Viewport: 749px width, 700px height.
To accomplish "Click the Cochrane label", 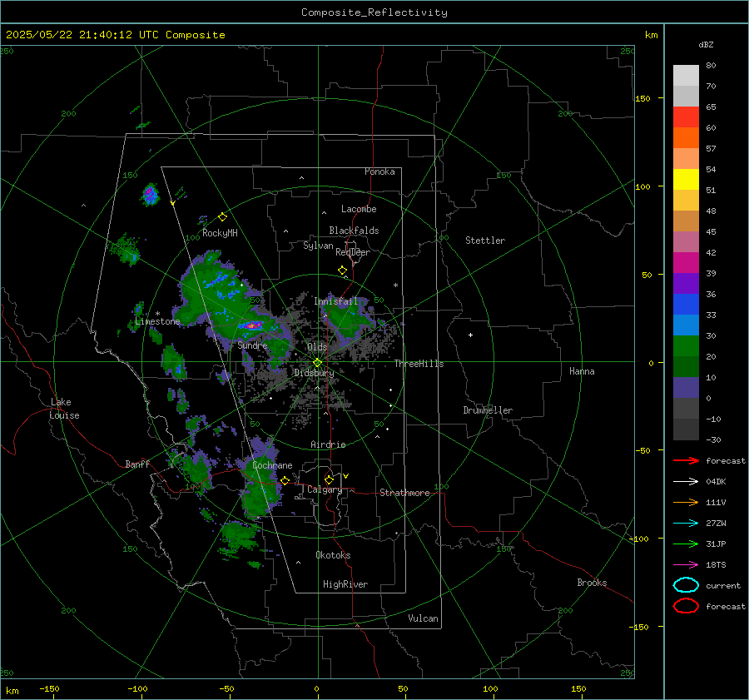I will click(x=272, y=465).
